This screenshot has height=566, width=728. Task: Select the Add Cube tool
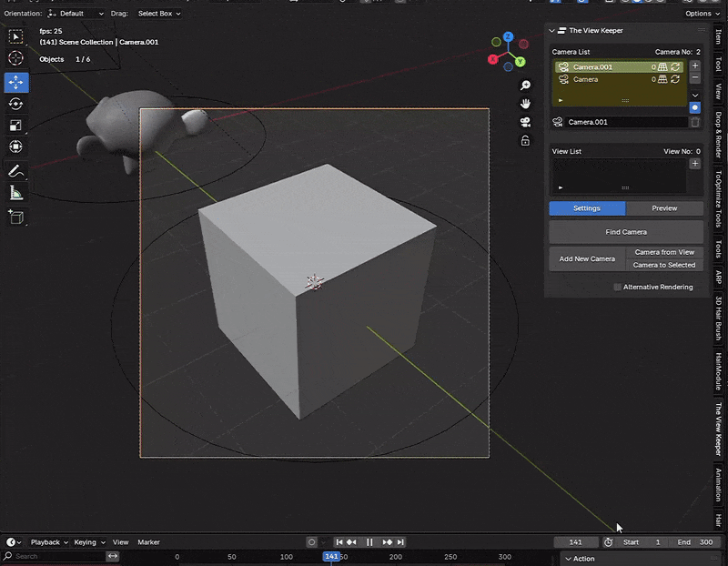[15, 217]
